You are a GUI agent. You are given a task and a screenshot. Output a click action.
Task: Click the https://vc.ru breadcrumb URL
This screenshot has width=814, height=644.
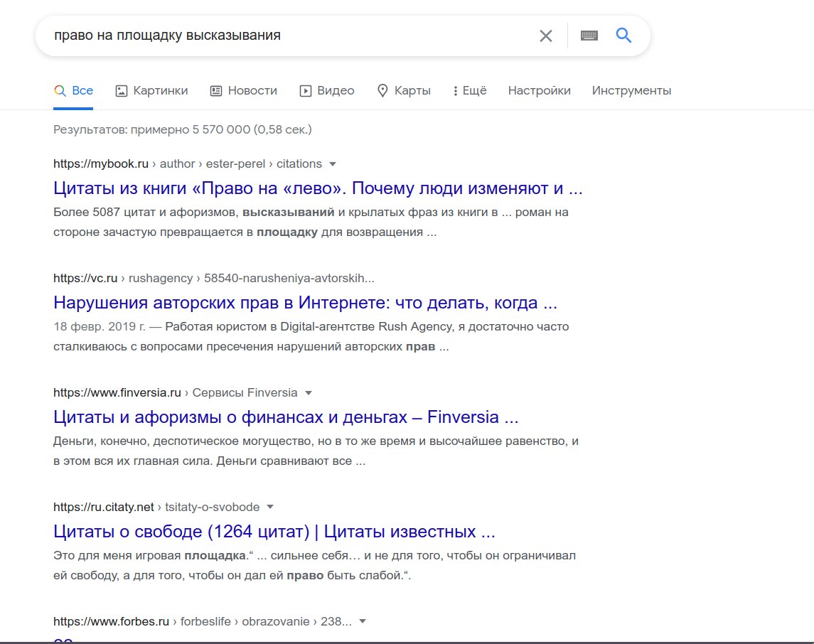point(85,278)
